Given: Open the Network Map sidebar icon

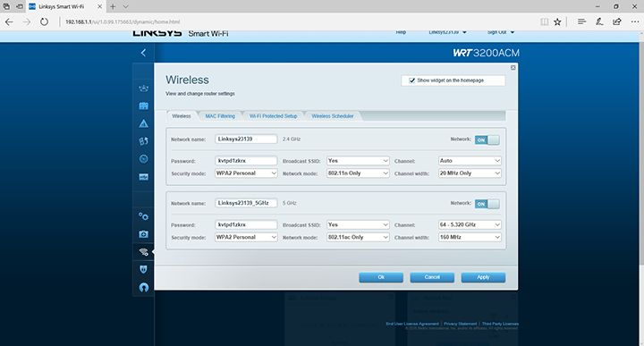Looking at the screenshot, I should 143,89.
